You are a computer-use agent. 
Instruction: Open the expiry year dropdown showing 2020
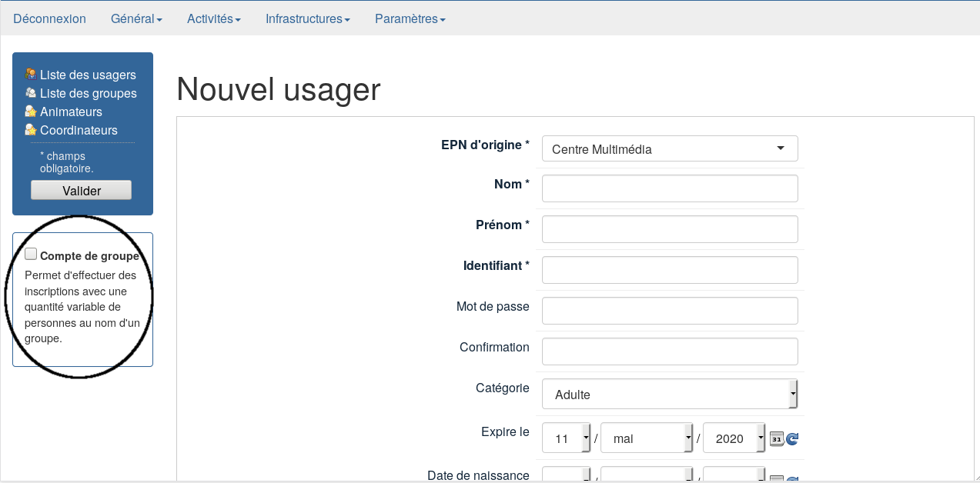734,438
